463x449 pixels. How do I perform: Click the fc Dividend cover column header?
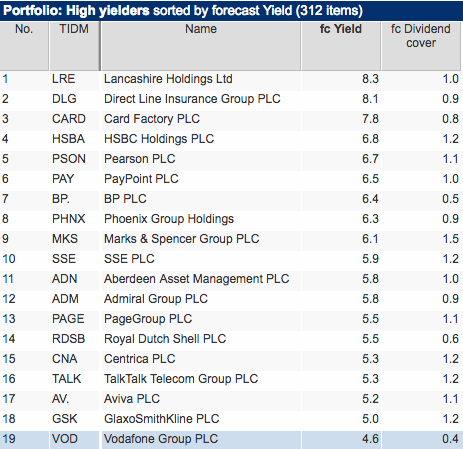click(421, 46)
